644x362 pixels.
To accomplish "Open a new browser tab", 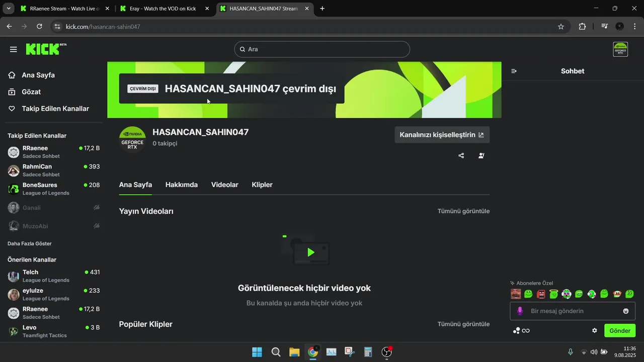I will 323,9.
